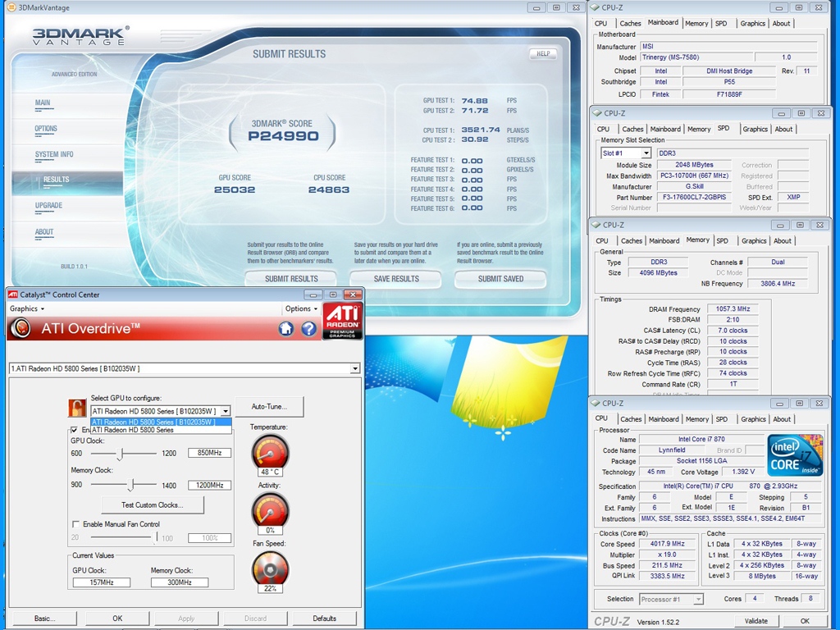
Task: Click the fan speed gauge
Action: pyautogui.click(x=270, y=568)
